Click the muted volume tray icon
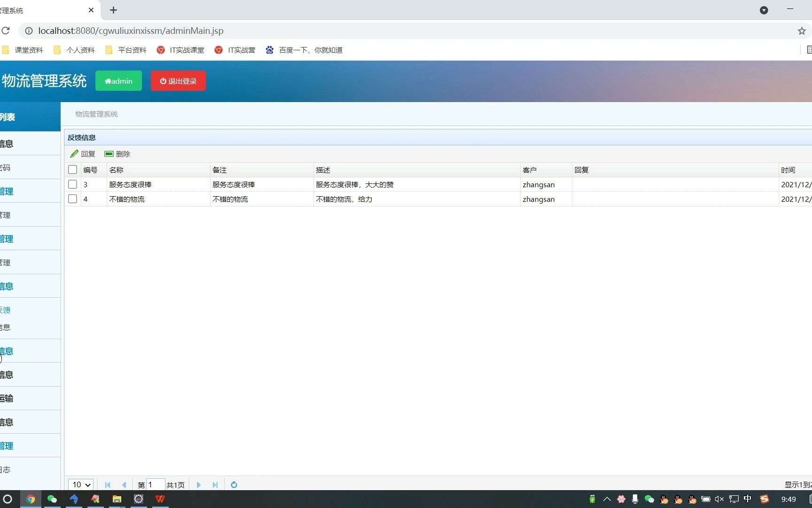The image size is (812, 508). tap(719, 499)
